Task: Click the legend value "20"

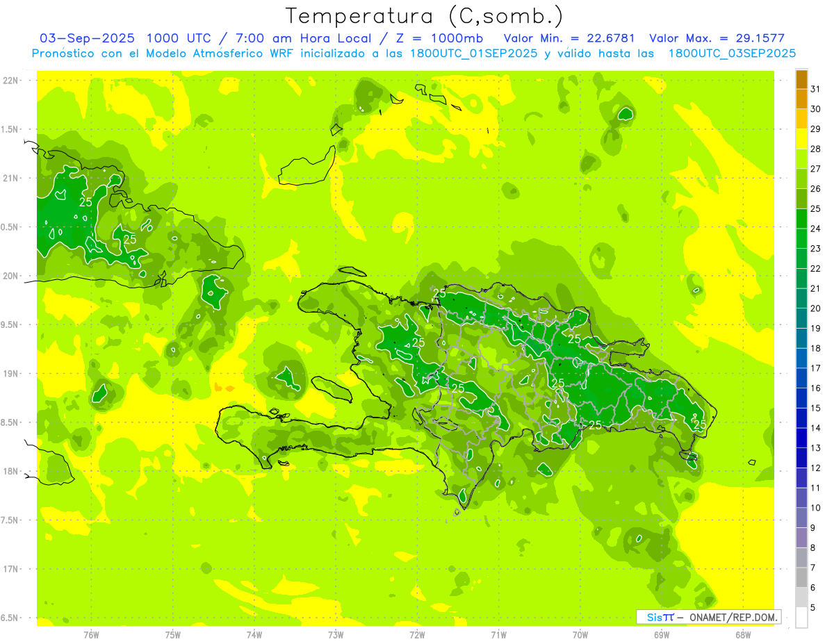Action: [x=816, y=308]
